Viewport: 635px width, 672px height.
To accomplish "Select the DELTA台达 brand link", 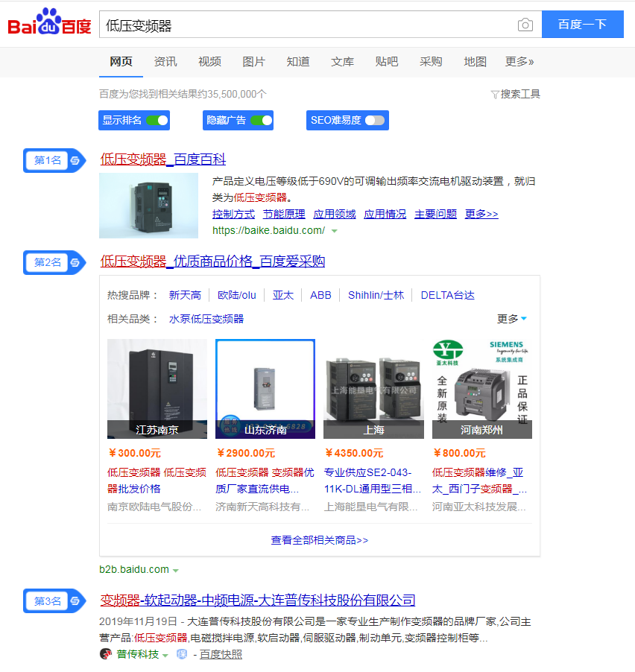I will 448,295.
